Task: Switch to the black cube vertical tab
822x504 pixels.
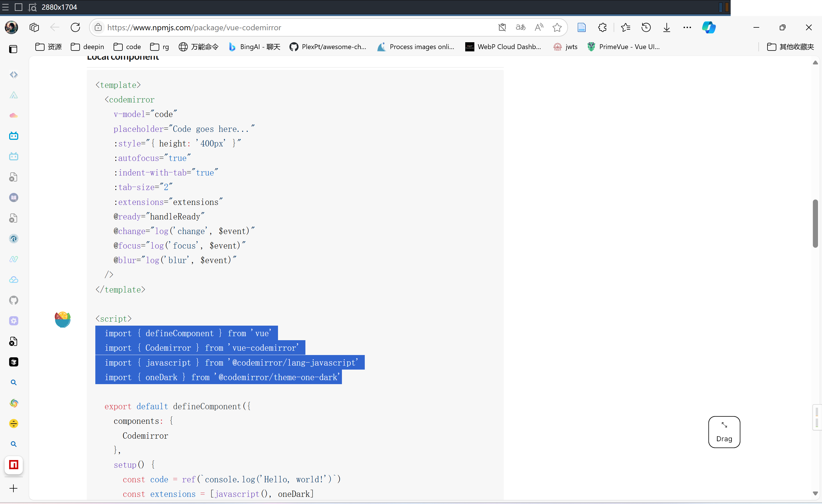Action: [x=14, y=362]
